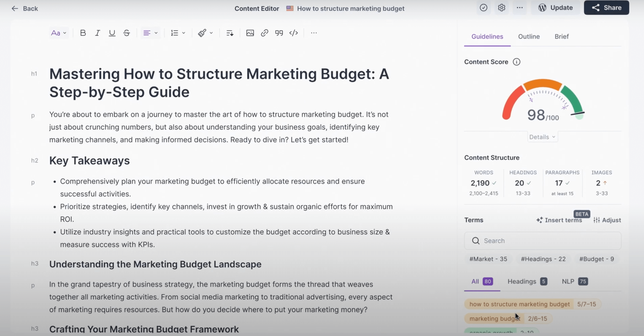Select the Headings terms filter
The width and height of the screenshot is (644, 336).
[x=522, y=281]
